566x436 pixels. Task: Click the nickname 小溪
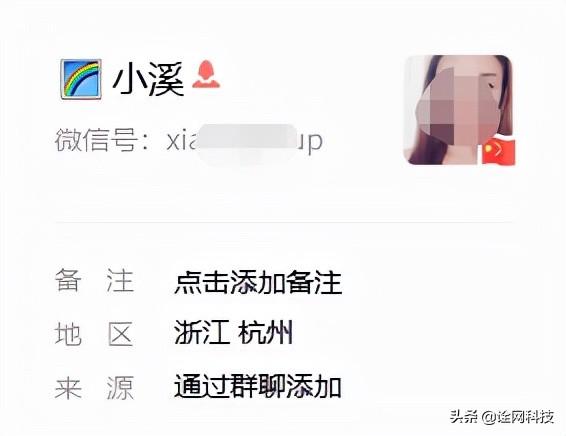pos(149,79)
